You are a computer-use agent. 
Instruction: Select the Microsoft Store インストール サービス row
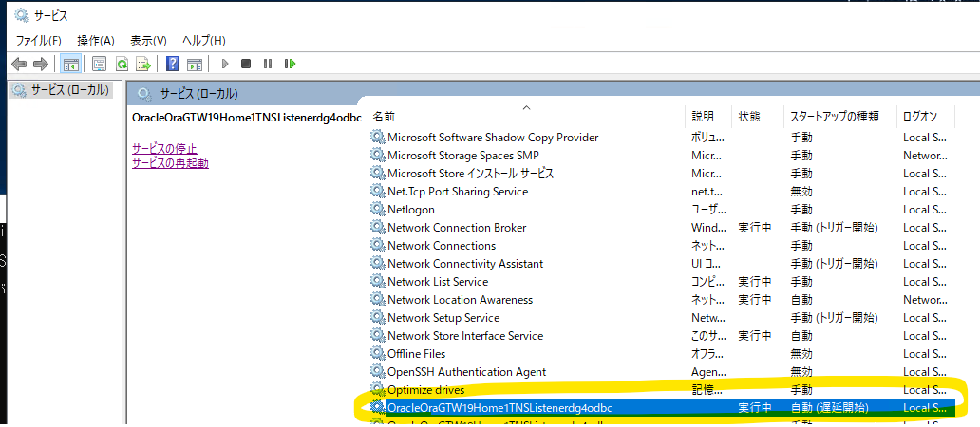(471, 173)
